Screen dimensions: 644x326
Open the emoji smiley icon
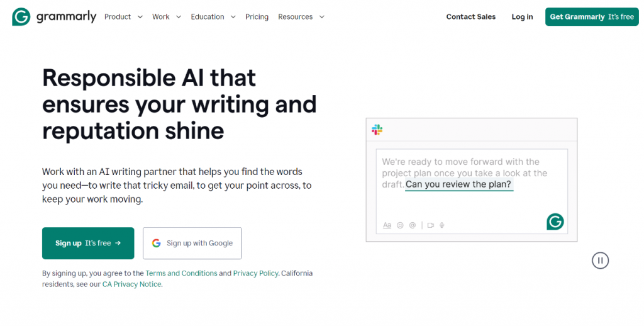click(400, 225)
